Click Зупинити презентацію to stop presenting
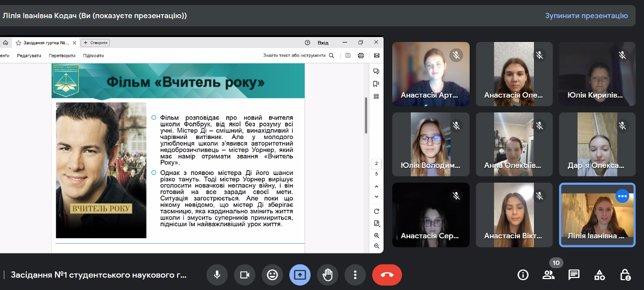 point(586,16)
